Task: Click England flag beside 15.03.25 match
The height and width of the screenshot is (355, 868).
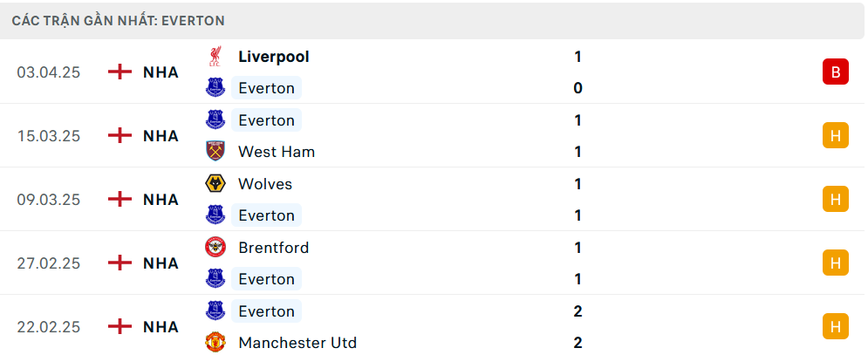Action: point(120,135)
